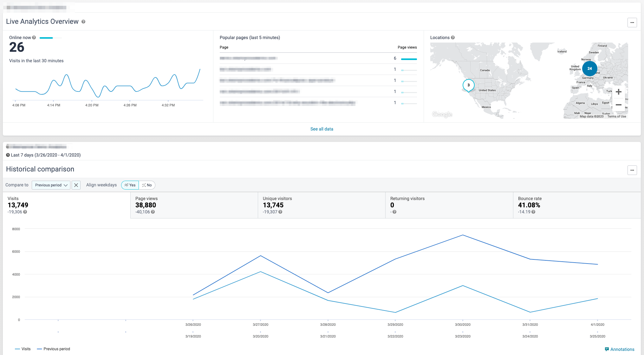Open Last 7 days date range selector
Image resolution: width=644 pixels, height=355 pixels.
click(43, 155)
